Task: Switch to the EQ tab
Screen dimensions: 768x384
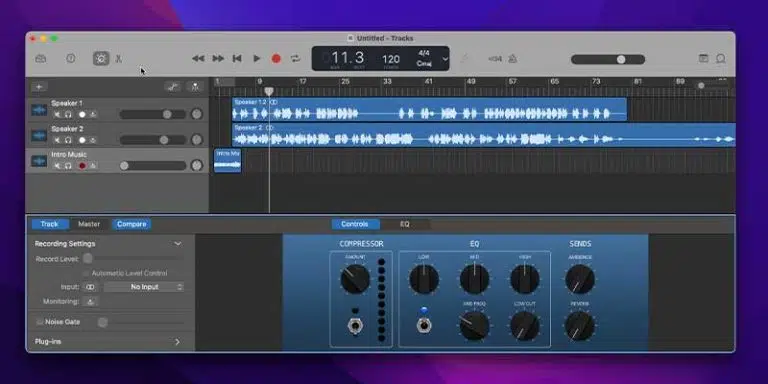Action: (x=405, y=224)
